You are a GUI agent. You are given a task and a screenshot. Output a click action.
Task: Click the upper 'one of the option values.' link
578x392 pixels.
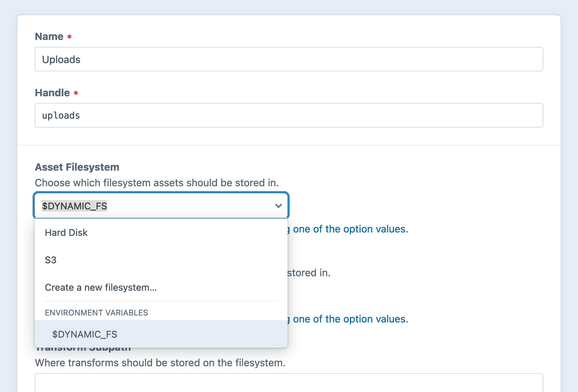coord(350,229)
